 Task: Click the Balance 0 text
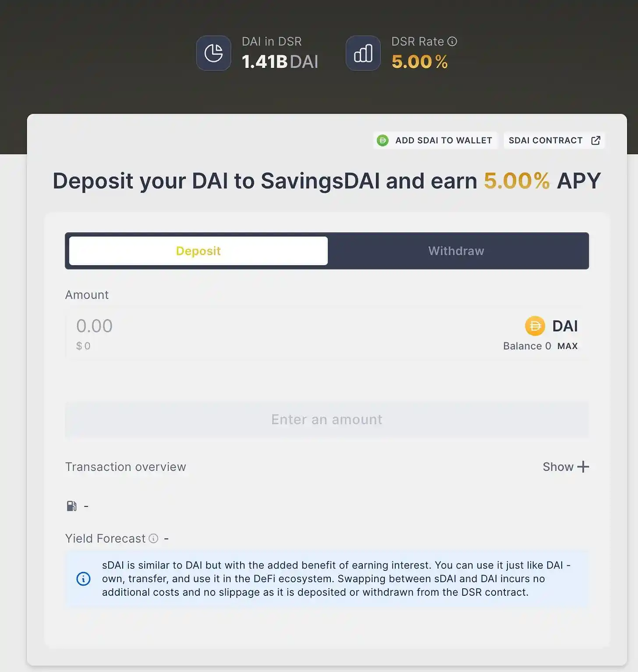(x=527, y=346)
